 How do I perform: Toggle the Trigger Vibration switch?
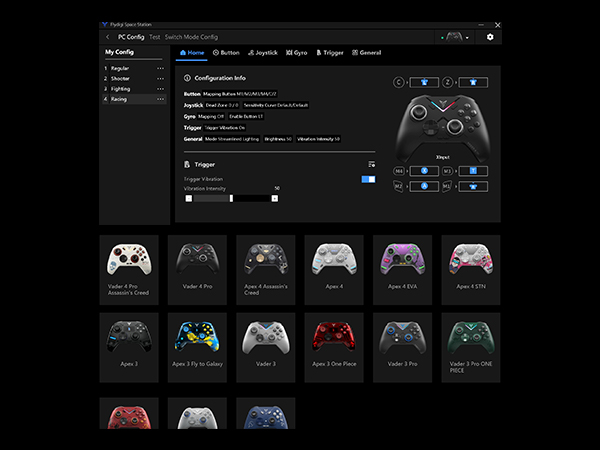point(368,179)
